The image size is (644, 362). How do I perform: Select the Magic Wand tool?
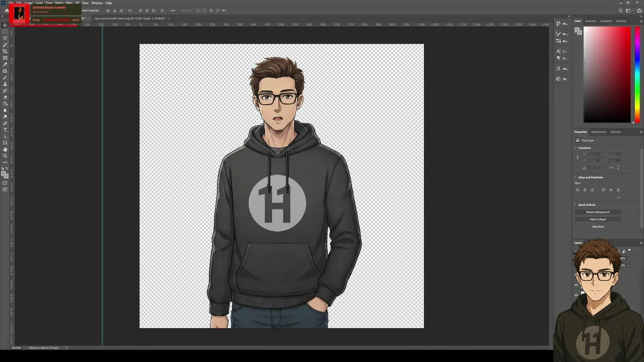6,45
